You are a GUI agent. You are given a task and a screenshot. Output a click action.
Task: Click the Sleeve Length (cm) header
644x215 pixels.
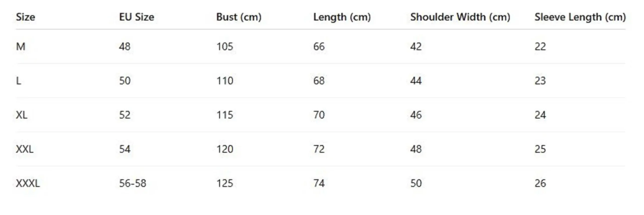[x=580, y=17]
